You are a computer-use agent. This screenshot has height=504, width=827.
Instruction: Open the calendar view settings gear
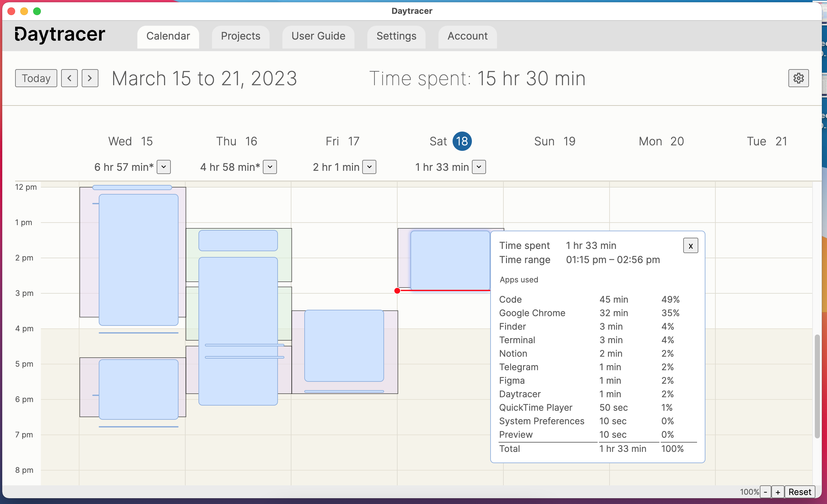(x=798, y=78)
